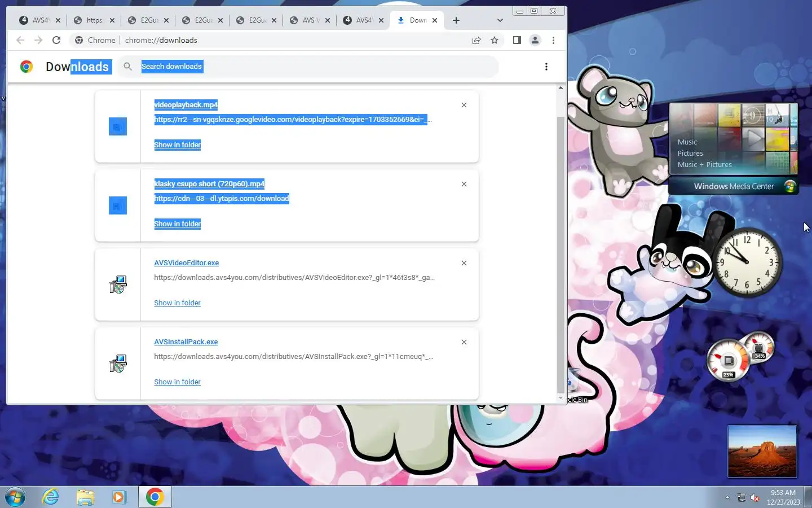Click the CPU meter gadget dial
This screenshot has height=508, width=812.
click(x=728, y=360)
